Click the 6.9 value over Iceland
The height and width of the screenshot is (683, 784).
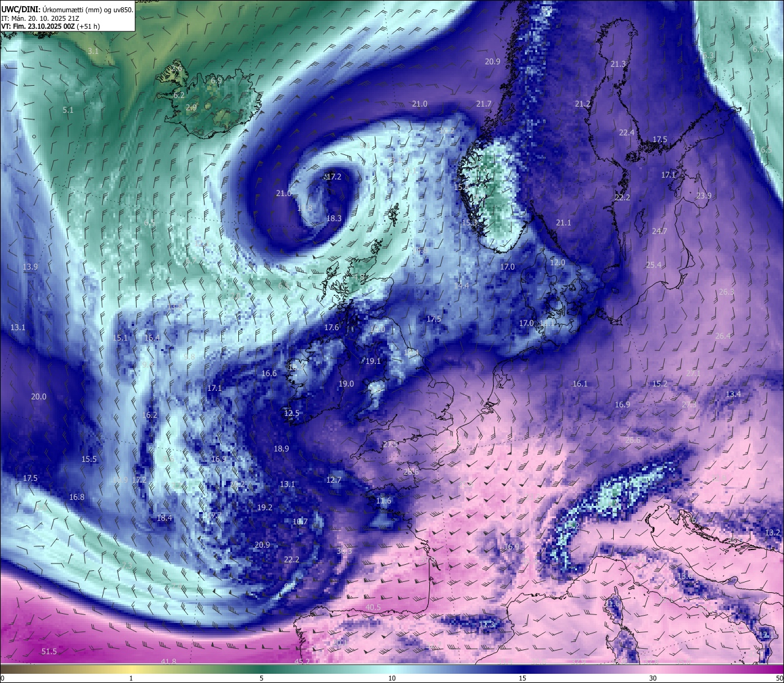click(216, 80)
